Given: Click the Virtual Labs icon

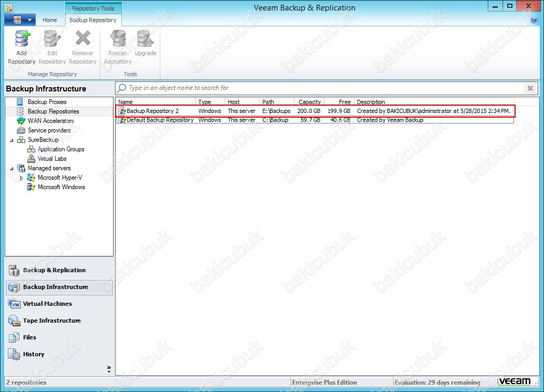Looking at the screenshot, I should pyautogui.click(x=31, y=159).
